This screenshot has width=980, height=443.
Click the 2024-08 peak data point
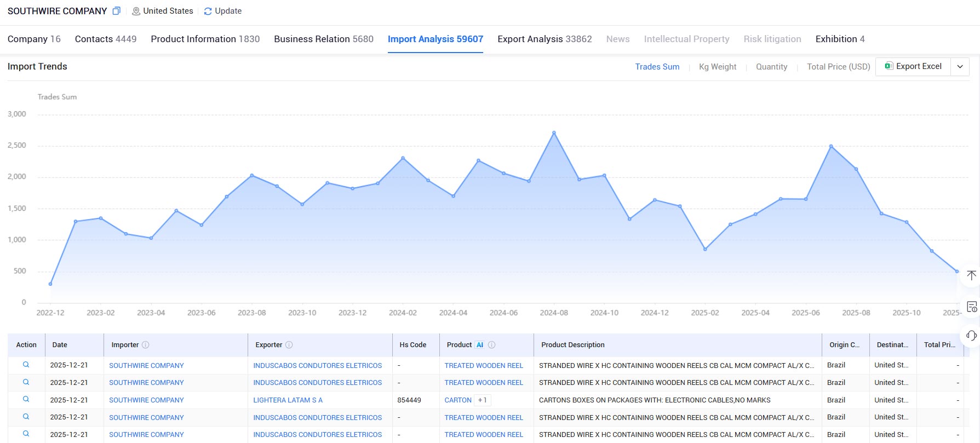(554, 133)
